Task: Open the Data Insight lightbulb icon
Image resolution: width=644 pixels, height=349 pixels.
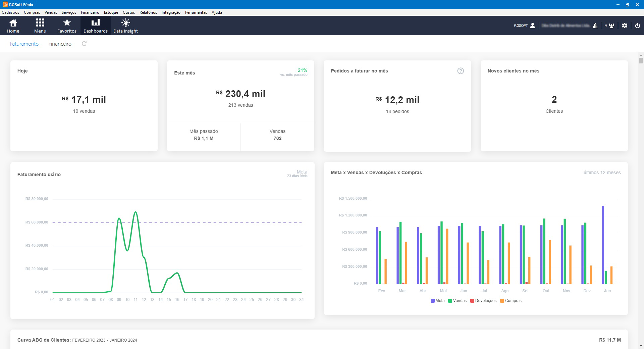Action: pyautogui.click(x=125, y=26)
